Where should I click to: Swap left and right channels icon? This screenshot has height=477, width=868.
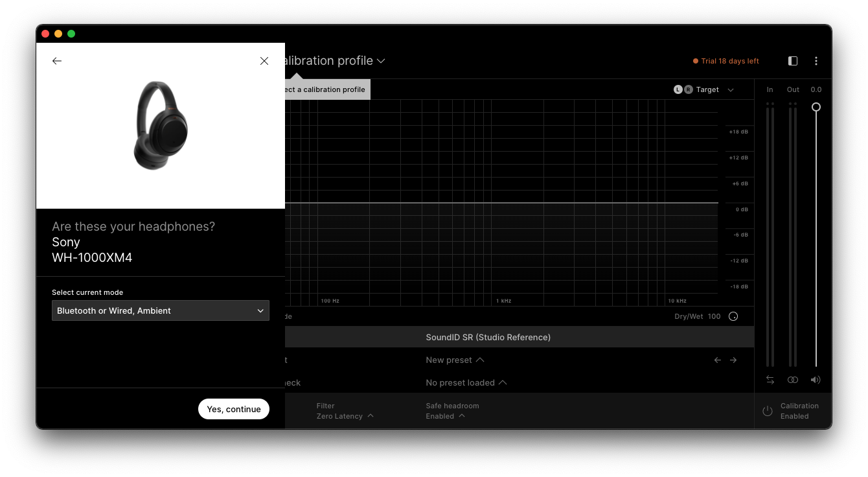[x=770, y=380]
